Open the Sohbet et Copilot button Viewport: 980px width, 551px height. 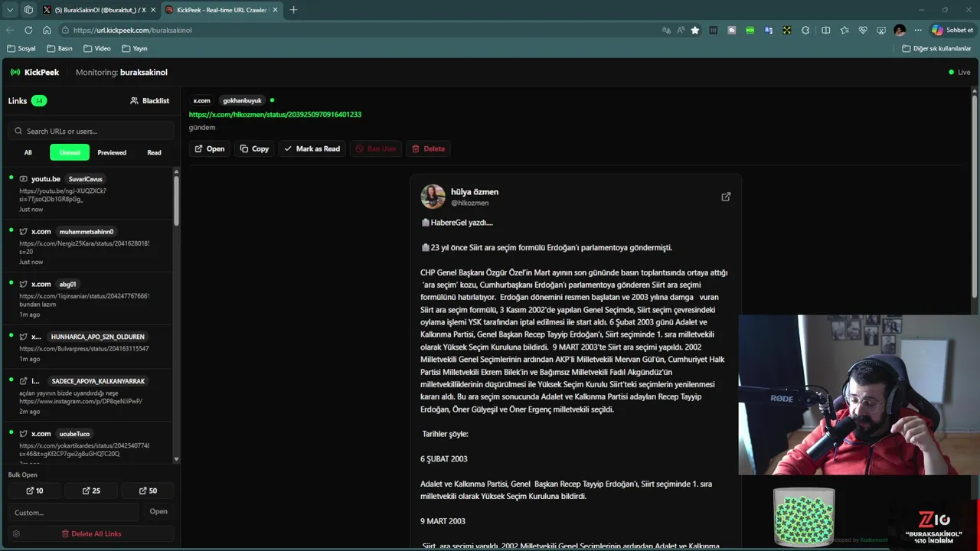pyautogui.click(x=952, y=30)
